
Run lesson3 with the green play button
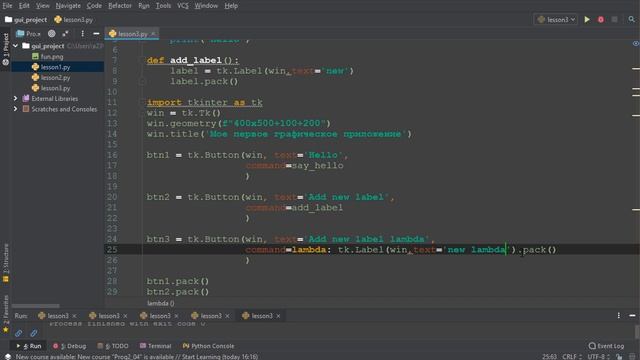point(587,20)
